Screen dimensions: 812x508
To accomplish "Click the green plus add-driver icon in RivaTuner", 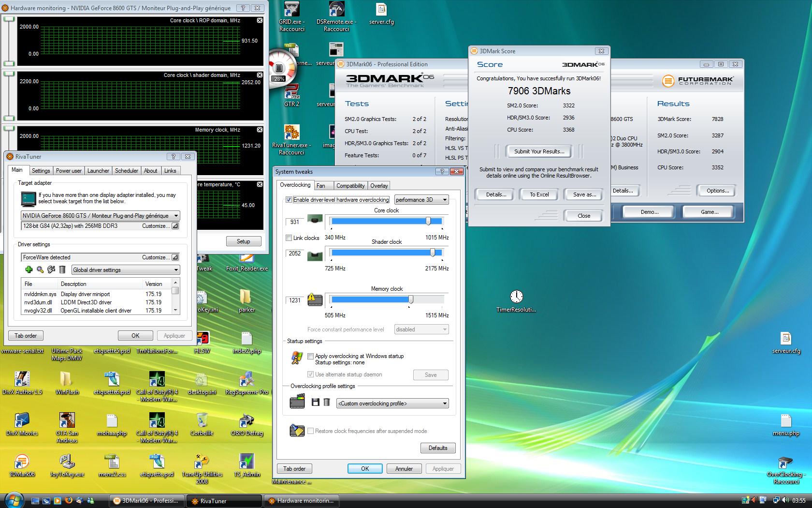I will (x=29, y=269).
